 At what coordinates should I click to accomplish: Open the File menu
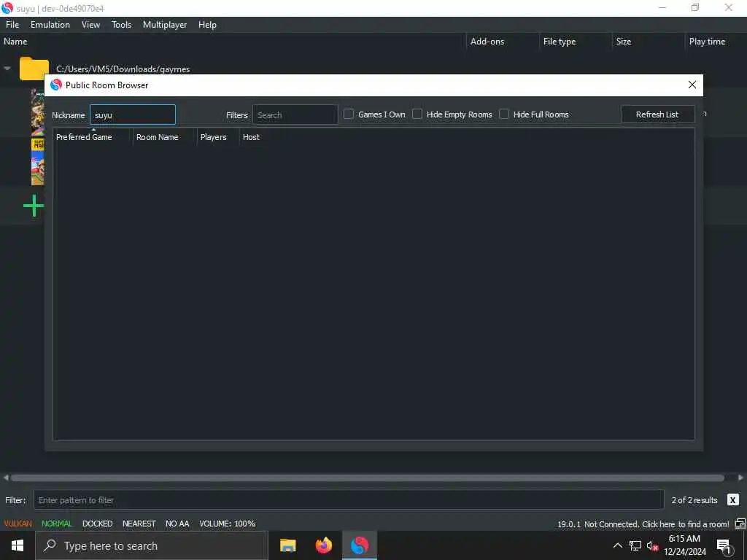12,25
